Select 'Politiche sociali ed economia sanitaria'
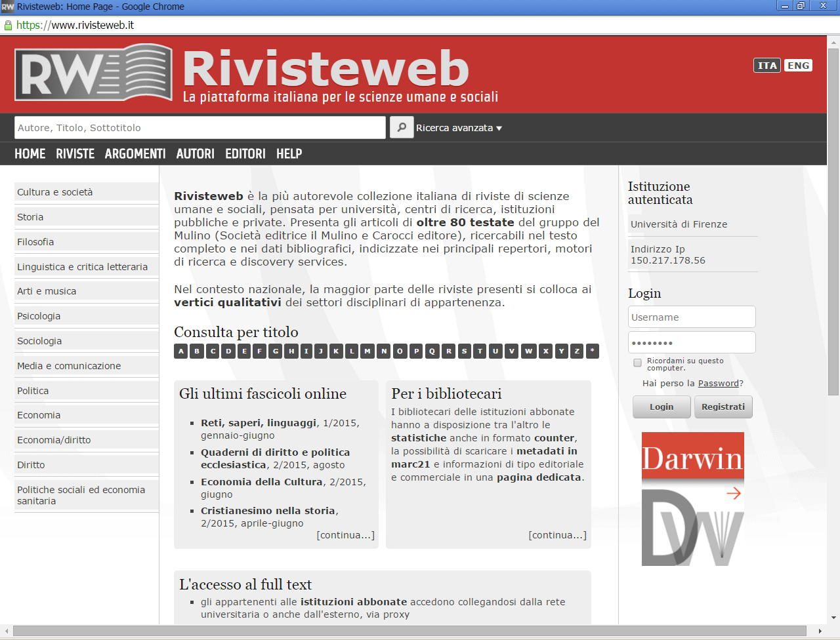 [x=87, y=495]
